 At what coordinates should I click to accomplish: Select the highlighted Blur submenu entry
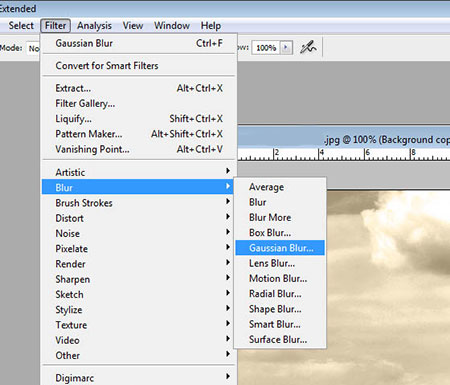[138, 187]
